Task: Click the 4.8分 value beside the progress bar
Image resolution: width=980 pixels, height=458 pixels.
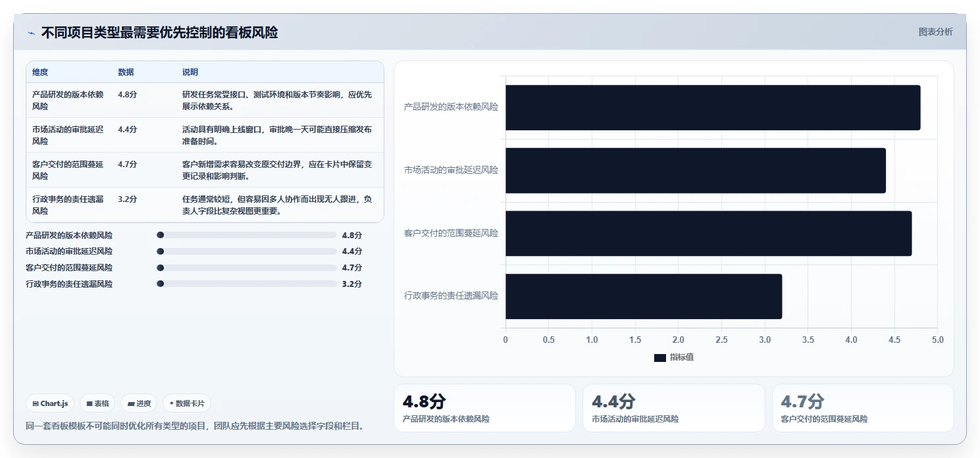Action: (352, 235)
